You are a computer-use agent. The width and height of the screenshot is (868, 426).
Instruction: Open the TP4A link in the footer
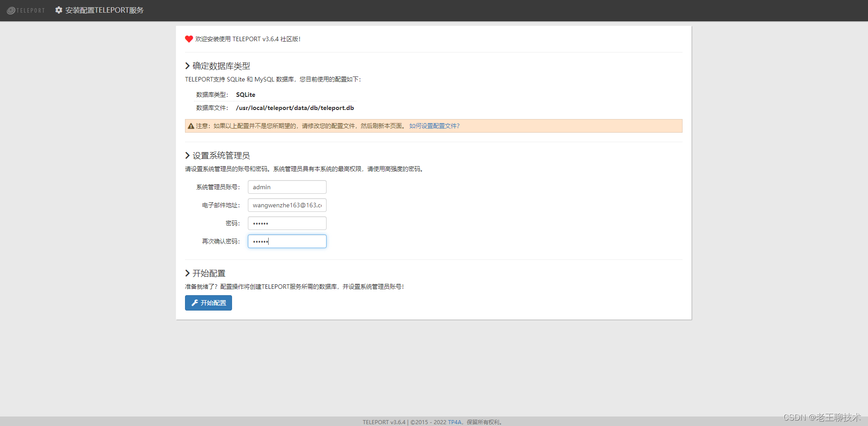pyautogui.click(x=455, y=422)
